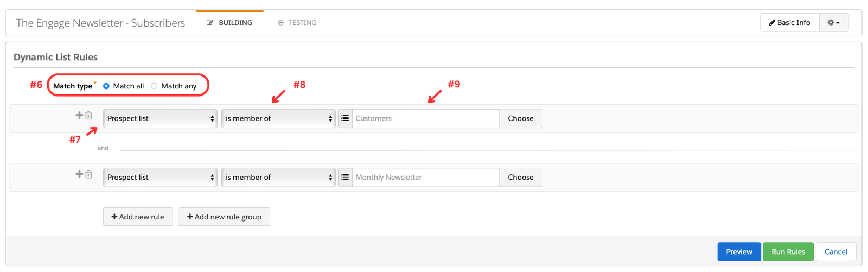868x272 pixels.
Task: Open the first Prospect list dropdown
Action: click(160, 118)
